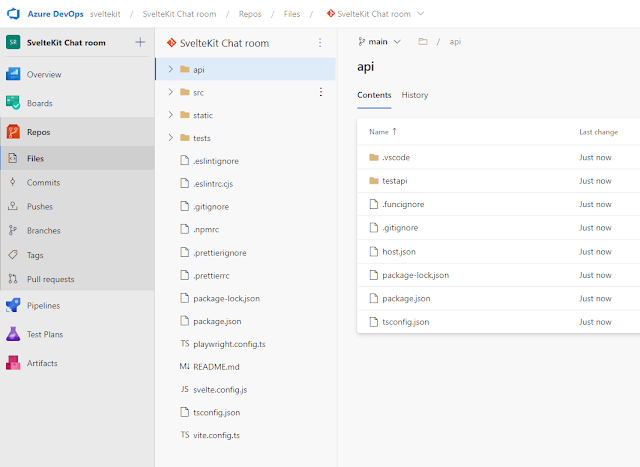Click the plus icon beside project name

click(x=140, y=42)
